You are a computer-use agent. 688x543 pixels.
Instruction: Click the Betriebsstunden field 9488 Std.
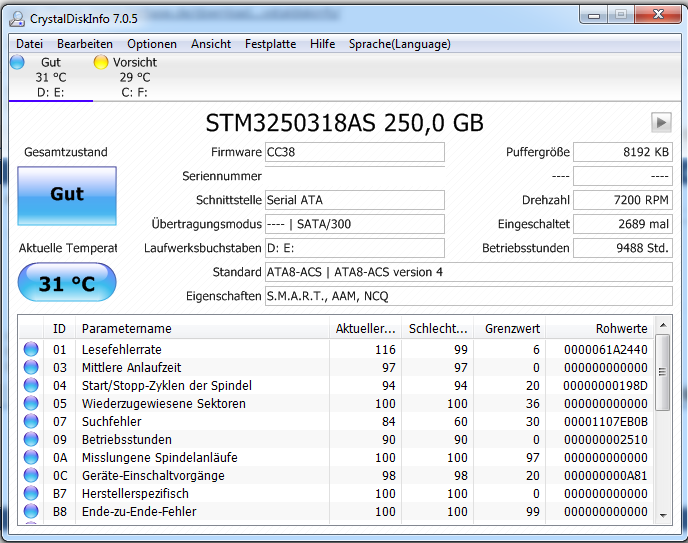pos(623,248)
